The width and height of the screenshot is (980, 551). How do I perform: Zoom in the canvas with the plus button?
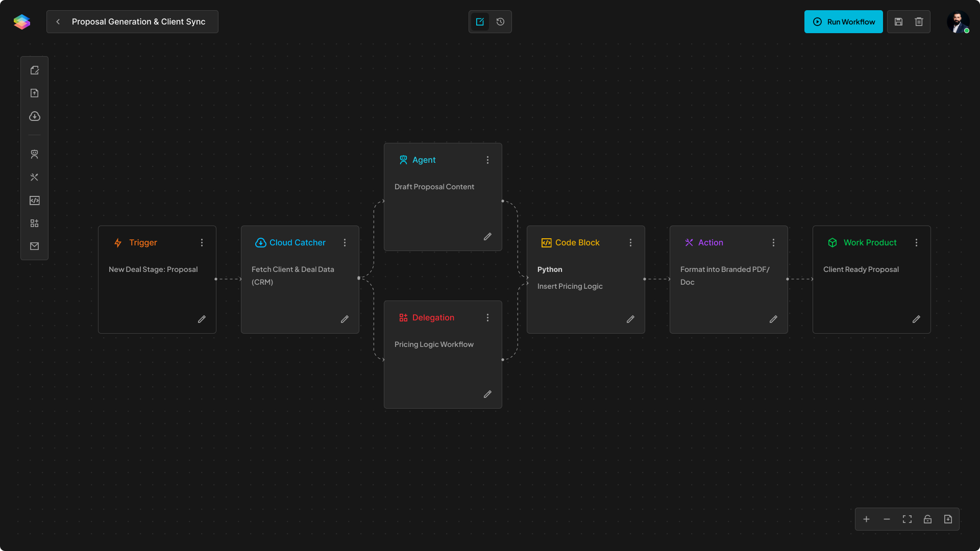(x=866, y=519)
